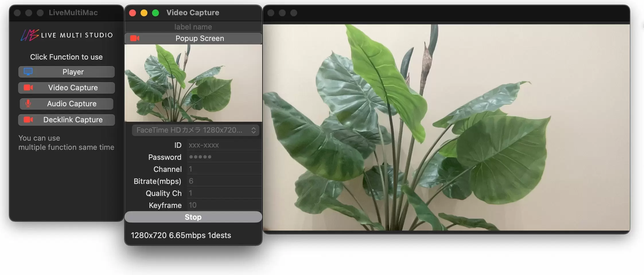Click the Quality Ch field
The image size is (644, 275).
224,193
